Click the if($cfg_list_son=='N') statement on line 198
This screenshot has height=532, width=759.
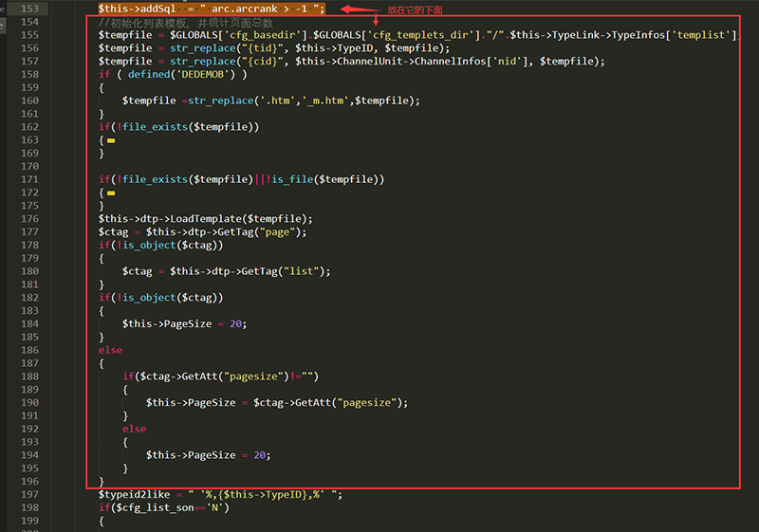pos(164,507)
